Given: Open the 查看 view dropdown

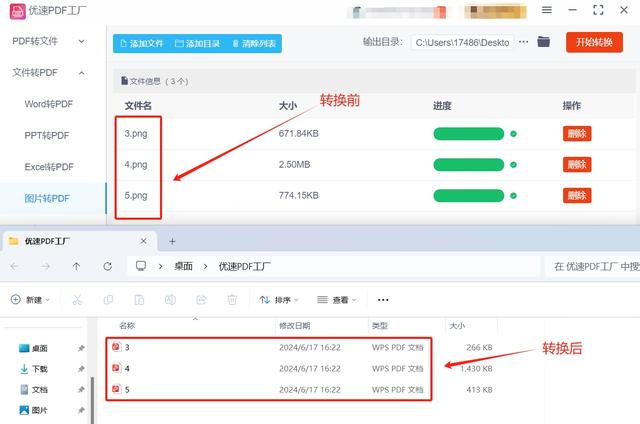Looking at the screenshot, I should pos(337,300).
